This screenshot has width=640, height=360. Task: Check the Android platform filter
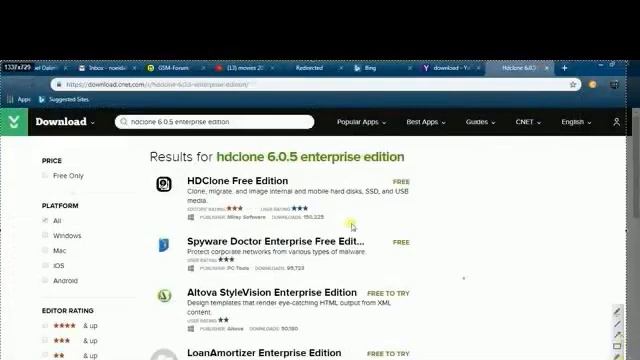[x=45, y=280]
